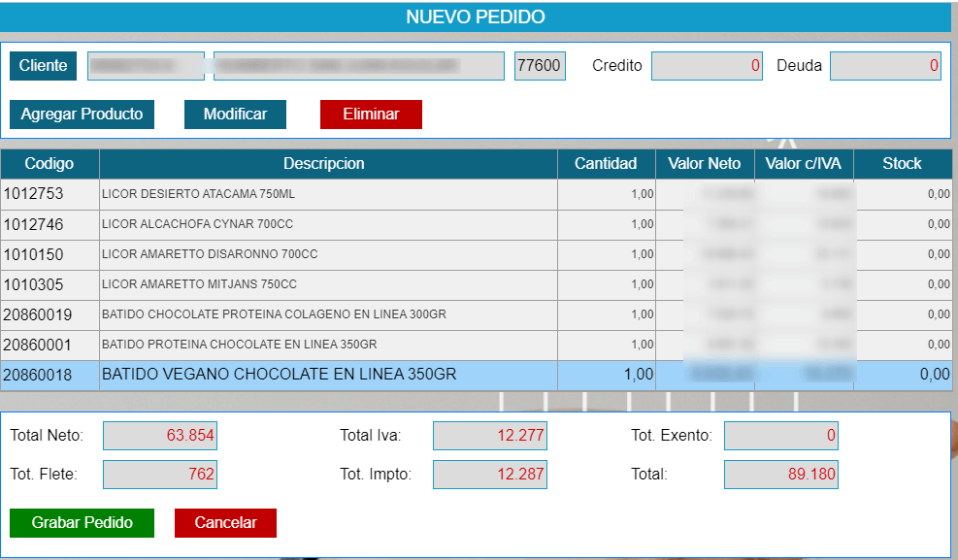Click the Tot. Exento field
The height and width of the screenshot is (560, 958).
coord(781,436)
